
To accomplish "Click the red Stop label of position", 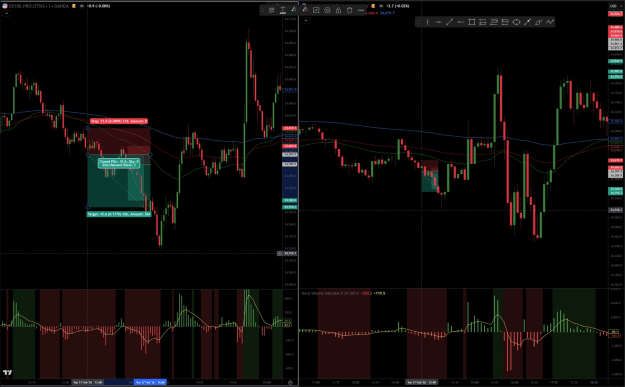I will [119, 121].
